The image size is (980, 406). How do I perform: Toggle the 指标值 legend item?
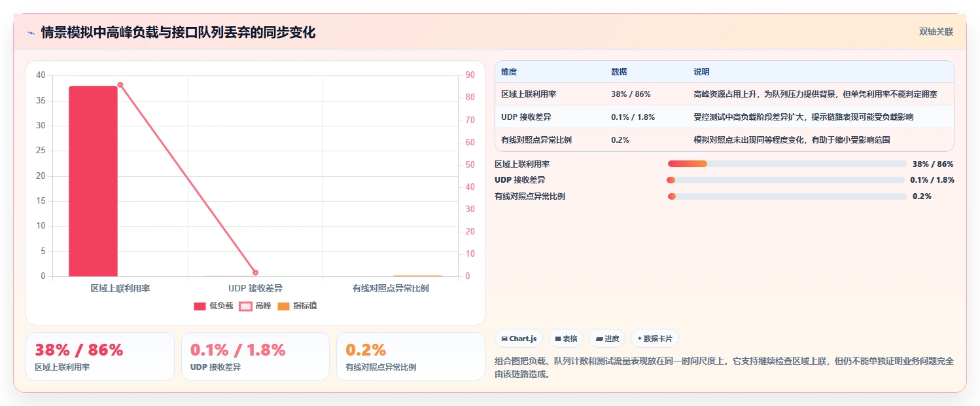pyautogui.click(x=297, y=306)
